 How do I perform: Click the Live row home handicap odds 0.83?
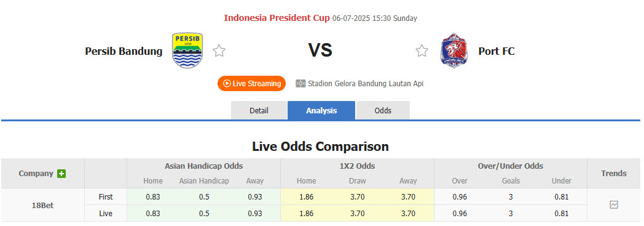click(x=153, y=214)
